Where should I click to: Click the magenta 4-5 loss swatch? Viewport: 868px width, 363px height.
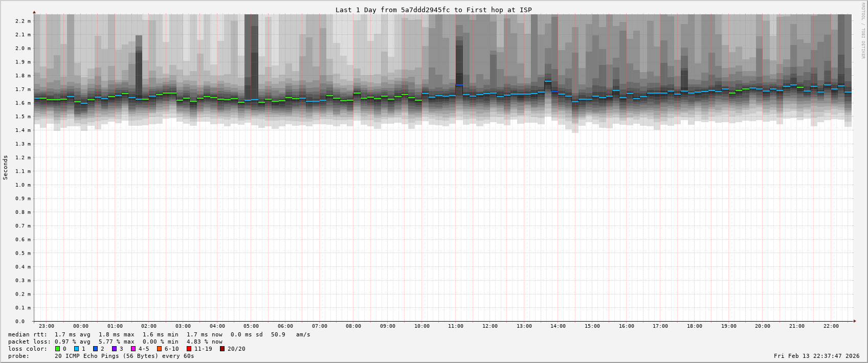click(133, 349)
